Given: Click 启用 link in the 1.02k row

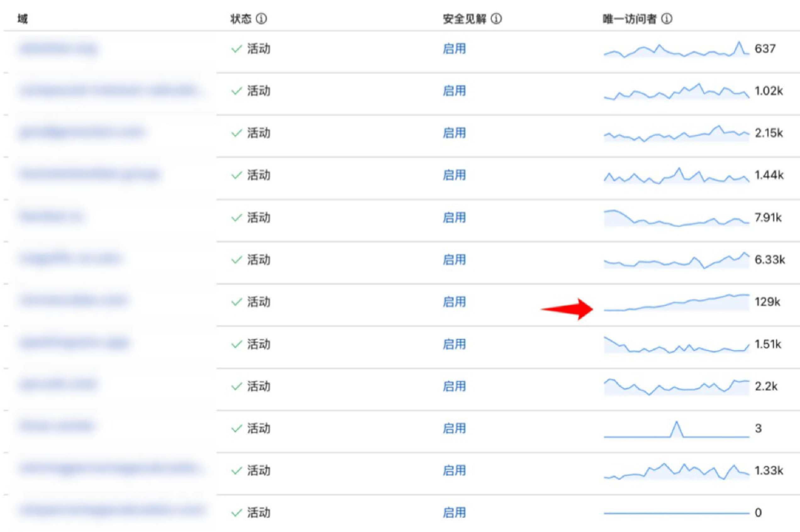Looking at the screenshot, I should click(x=454, y=91).
